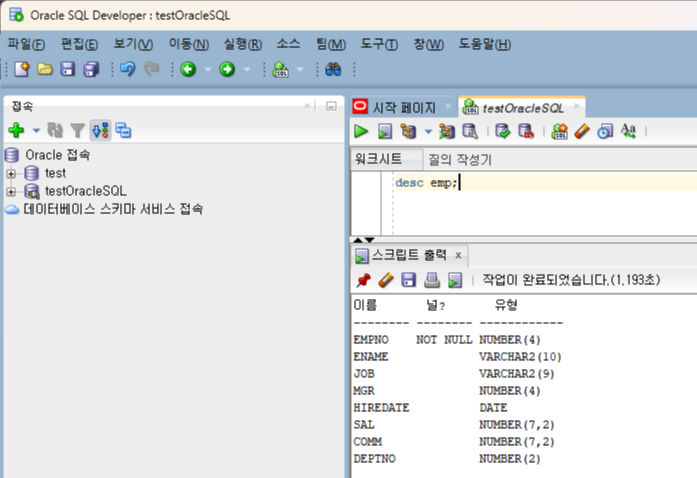The image size is (697, 478).
Task: Click the Save icon in main toolbar
Action: [x=68, y=69]
